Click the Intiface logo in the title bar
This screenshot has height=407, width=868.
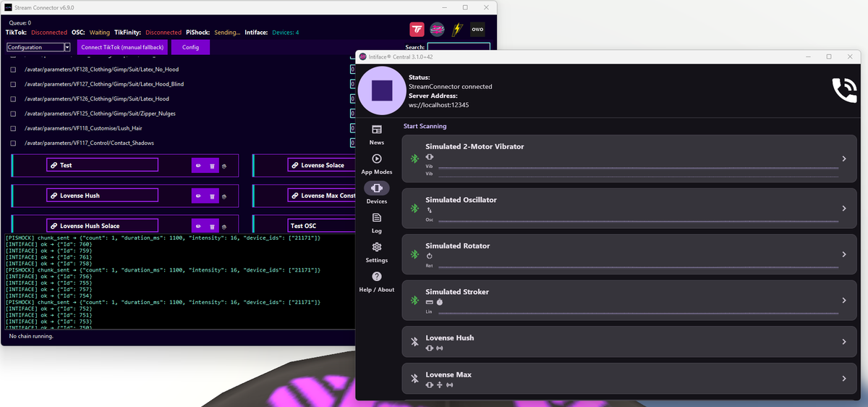point(363,56)
